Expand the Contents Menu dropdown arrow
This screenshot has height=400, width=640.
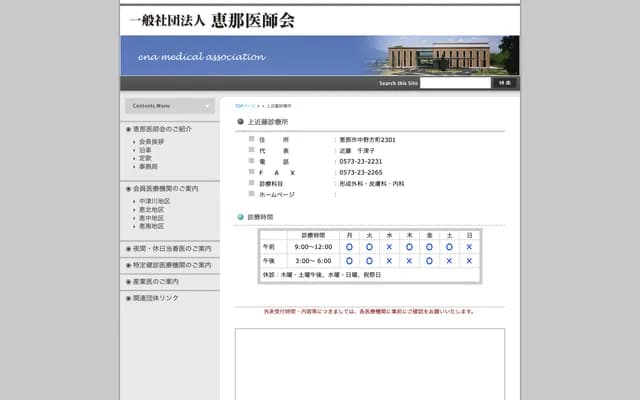pyautogui.click(x=208, y=106)
